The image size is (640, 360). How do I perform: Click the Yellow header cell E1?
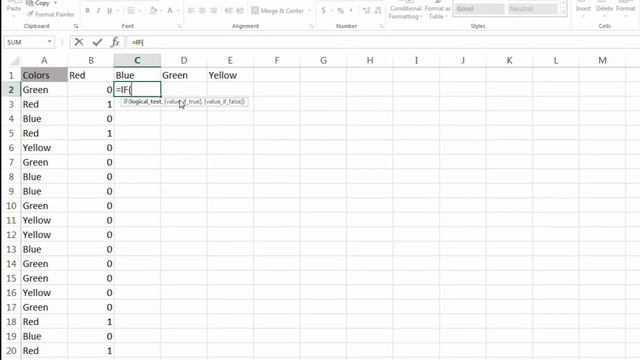[x=230, y=75]
